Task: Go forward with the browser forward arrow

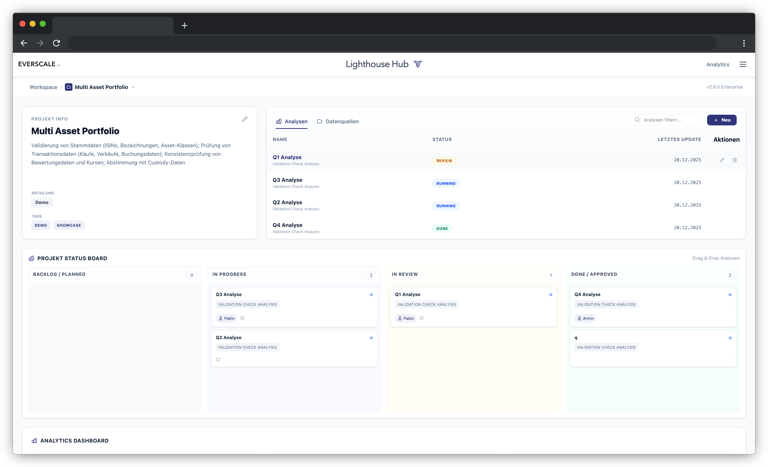Action: coord(40,43)
